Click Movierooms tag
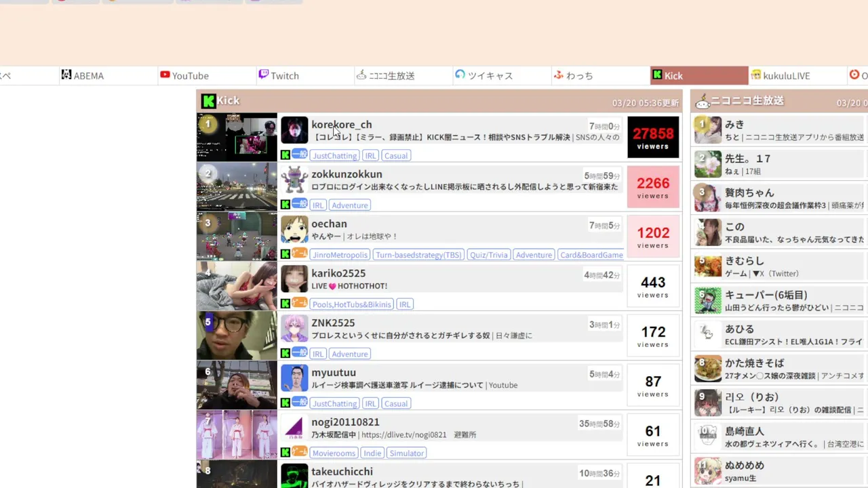The width and height of the screenshot is (868, 488). click(x=334, y=453)
